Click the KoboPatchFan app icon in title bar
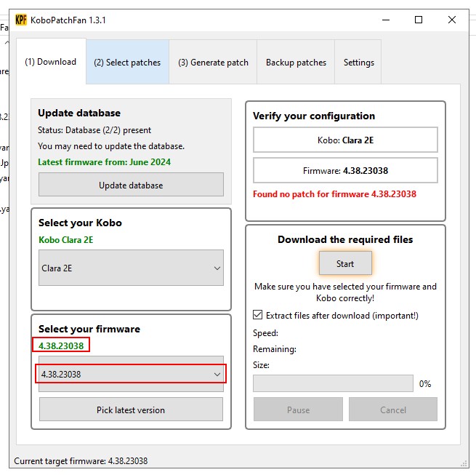 click(21, 20)
